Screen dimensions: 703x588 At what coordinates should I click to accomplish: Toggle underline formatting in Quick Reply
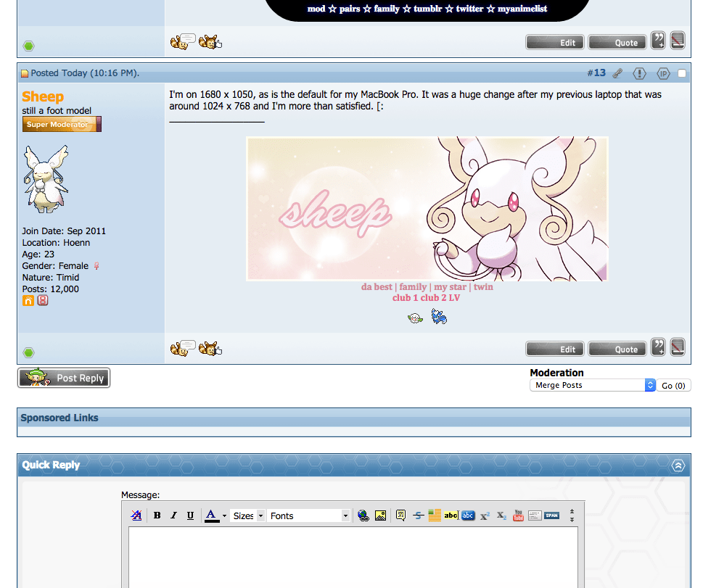click(x=190, y=515)
